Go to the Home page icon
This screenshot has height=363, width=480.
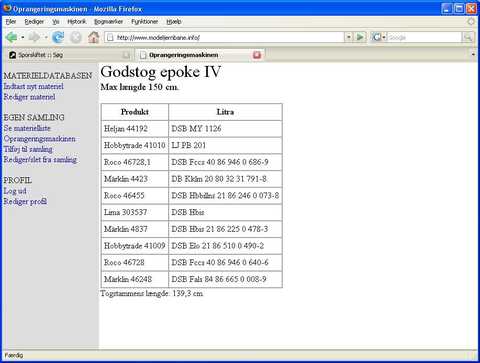[x=94, y=37]
